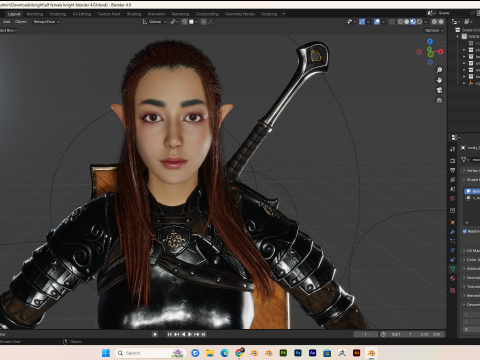Add a new workspace with the plus button
The image size is (480, 360).
point(284,14)
